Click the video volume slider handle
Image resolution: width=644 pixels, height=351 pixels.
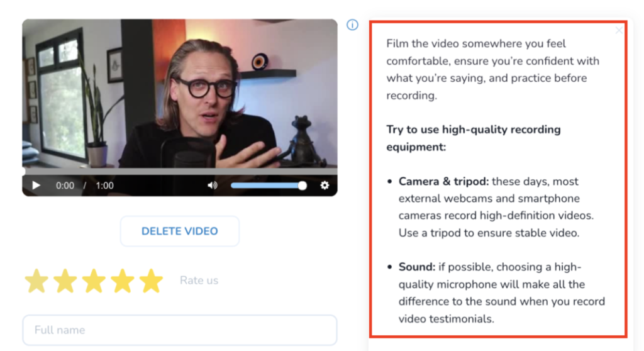(x=303, y=186)
